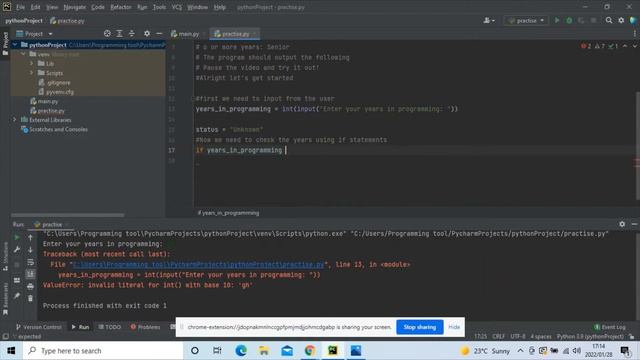Select opened file locate target icon in Project panel
Image resolution: width=640 pixels, height=360 pixels.
point(107,34)
